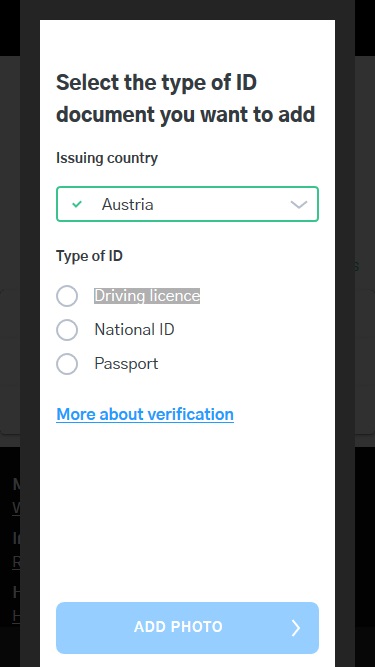Viewport: 375px width, 667px height.
Task: Click the chevron arrow in country field
Action: tap(298, 205)
